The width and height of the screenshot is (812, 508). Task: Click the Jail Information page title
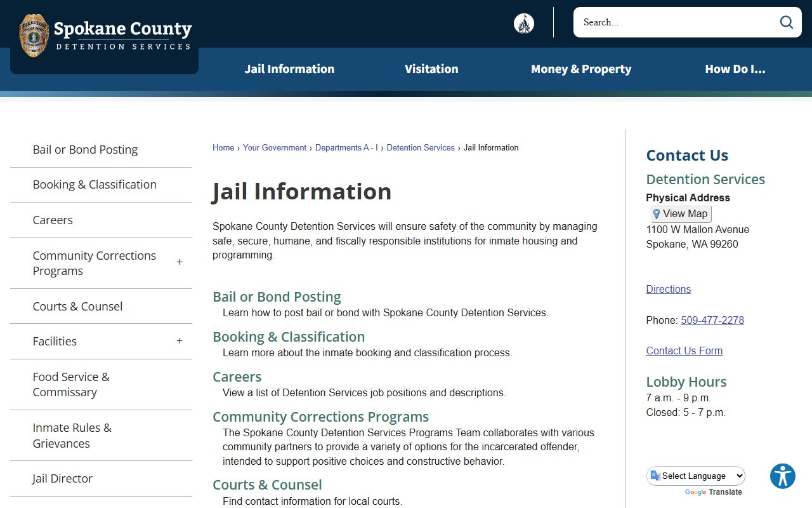[302, 192]
